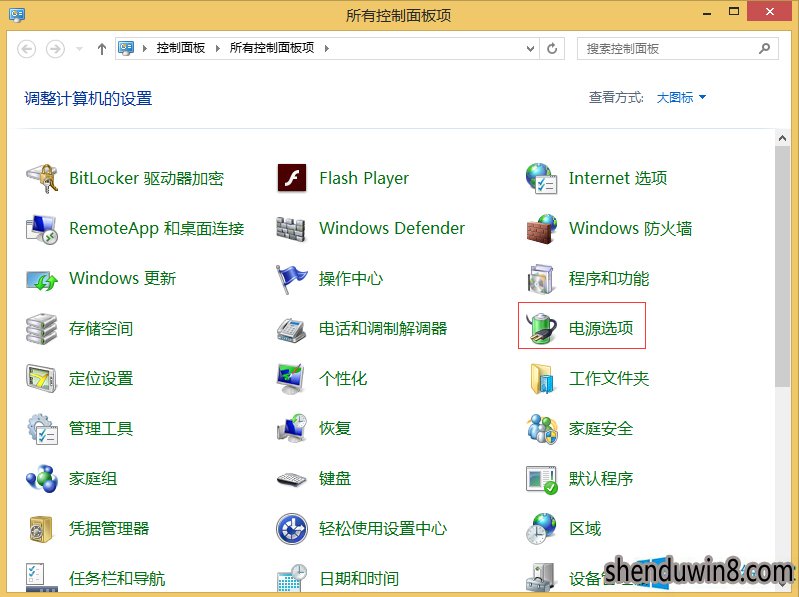
Task: Open the 管理工具 gear icon
Action: [x=42, y=428]
